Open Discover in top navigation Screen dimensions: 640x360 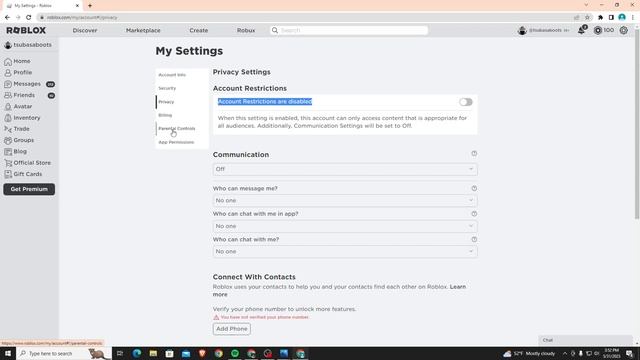pyautogui.click(x=85, y=30)
